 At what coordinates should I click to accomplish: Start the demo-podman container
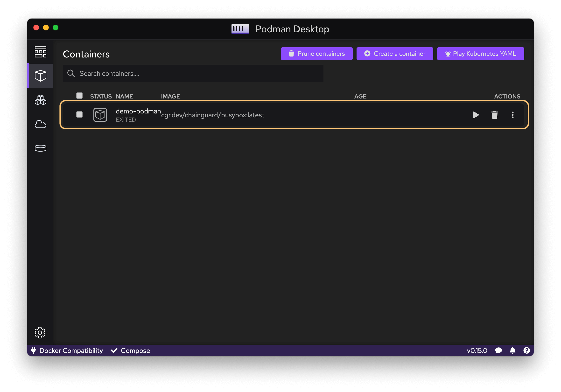click(476, 115)
